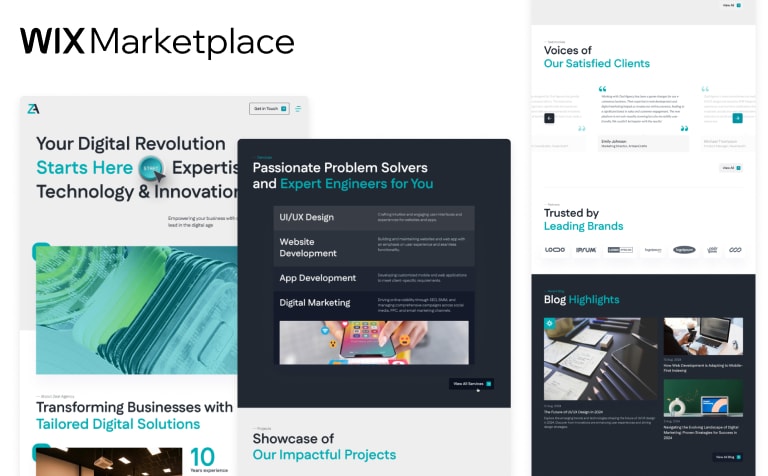Expand the UI/UX Design service row
Image resolution: width=768 pixels, height=476 pixels.
(x=374, y=217)
